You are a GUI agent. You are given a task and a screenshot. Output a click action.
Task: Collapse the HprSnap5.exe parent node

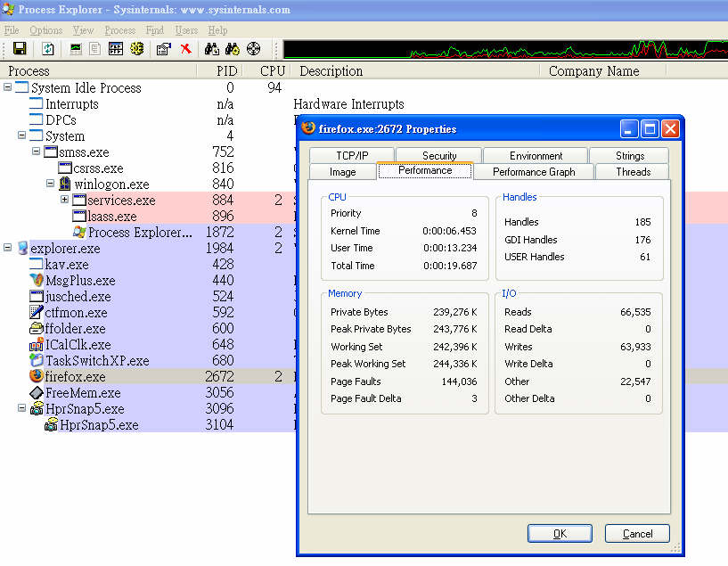coord(22,409)
